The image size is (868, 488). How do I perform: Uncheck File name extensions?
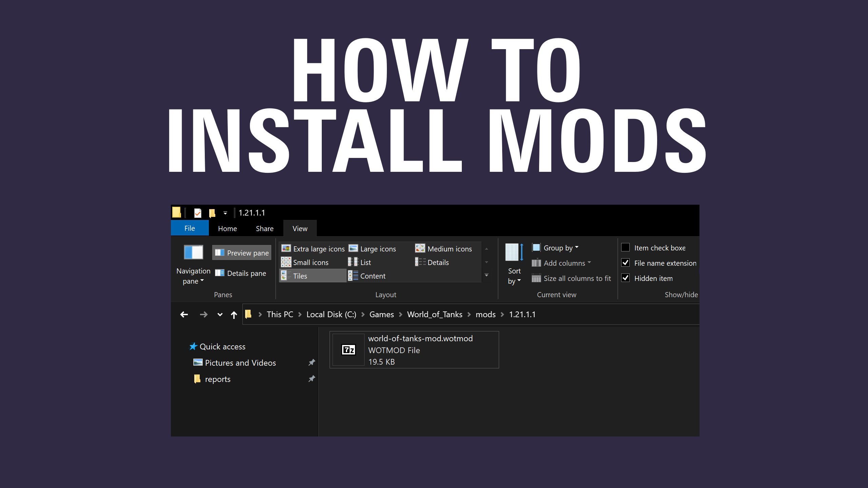tap(626, 263)
